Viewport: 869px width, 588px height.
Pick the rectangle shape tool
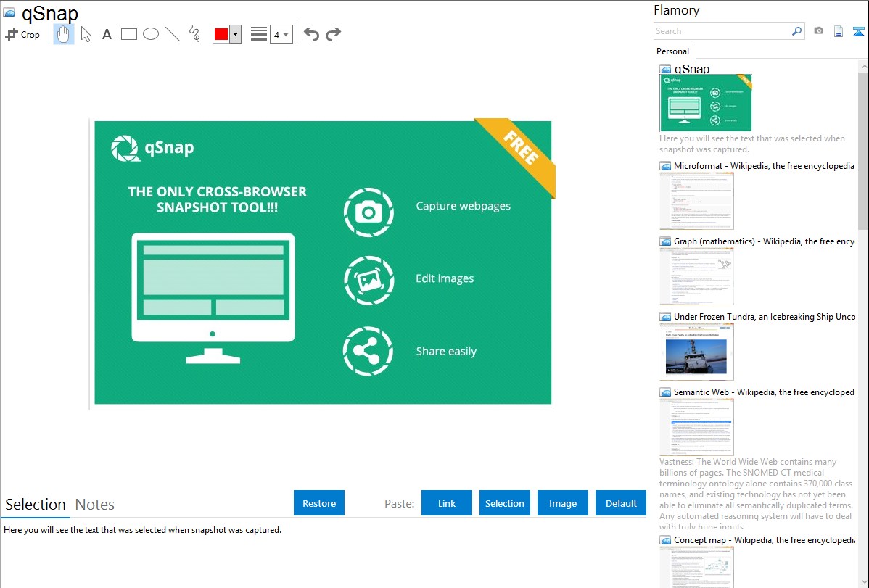(x=129, y=34)
